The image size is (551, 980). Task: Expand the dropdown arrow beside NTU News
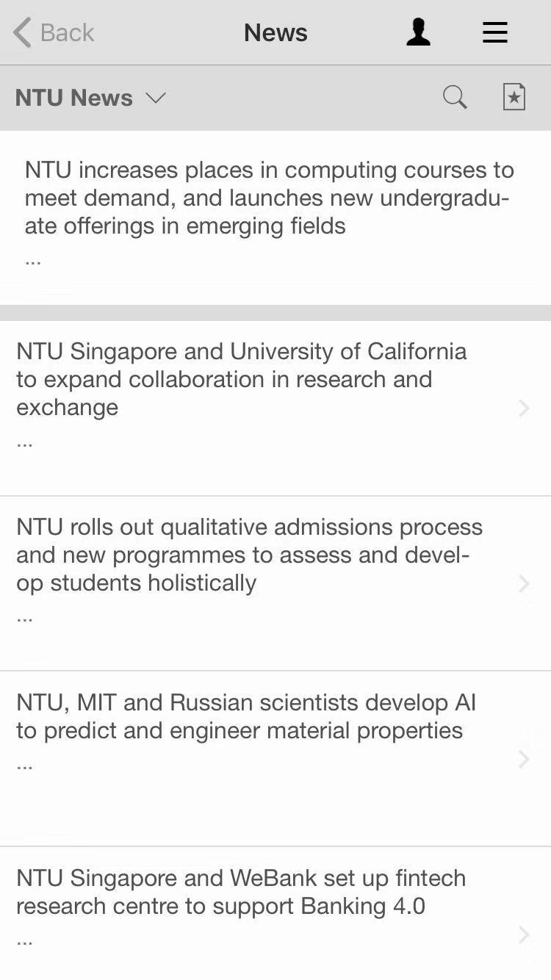pos(156,98)
